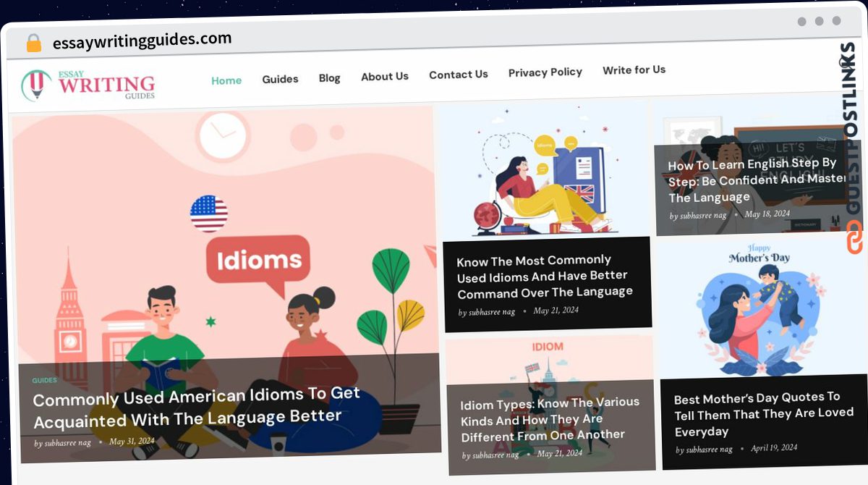Click the Happy Mother's Day illustration thumbnail

pos(762,306)
